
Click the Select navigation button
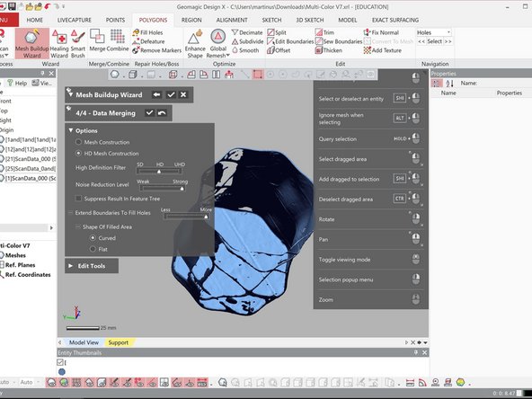pyautogui.click(x=434, y=41)
